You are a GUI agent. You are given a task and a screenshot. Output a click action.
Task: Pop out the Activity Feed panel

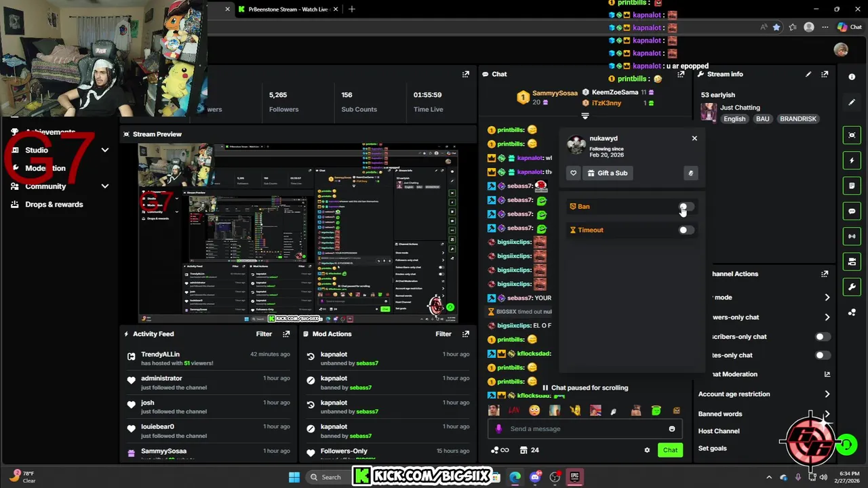tap(286, 333)
